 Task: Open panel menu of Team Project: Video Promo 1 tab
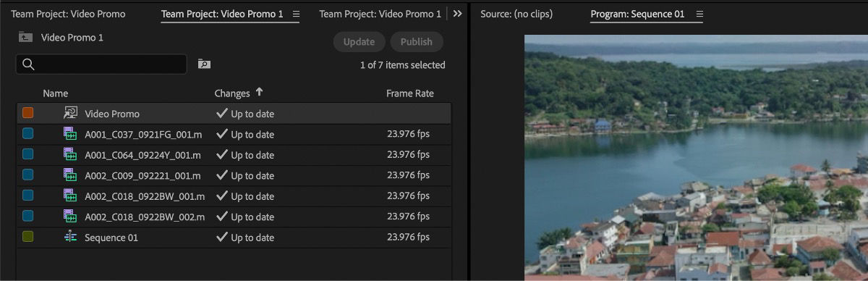tap(296, 14)
